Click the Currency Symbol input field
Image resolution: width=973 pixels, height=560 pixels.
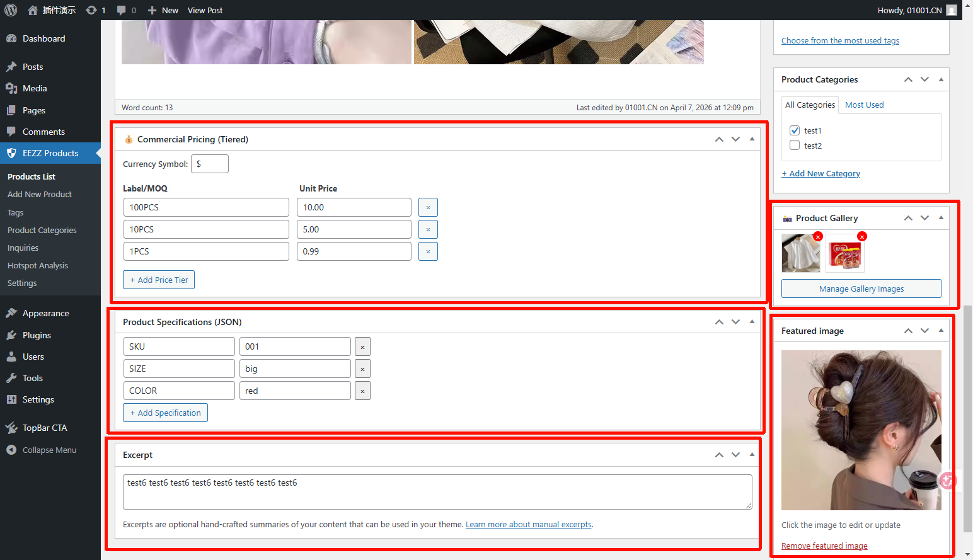[x=210, y=164]
